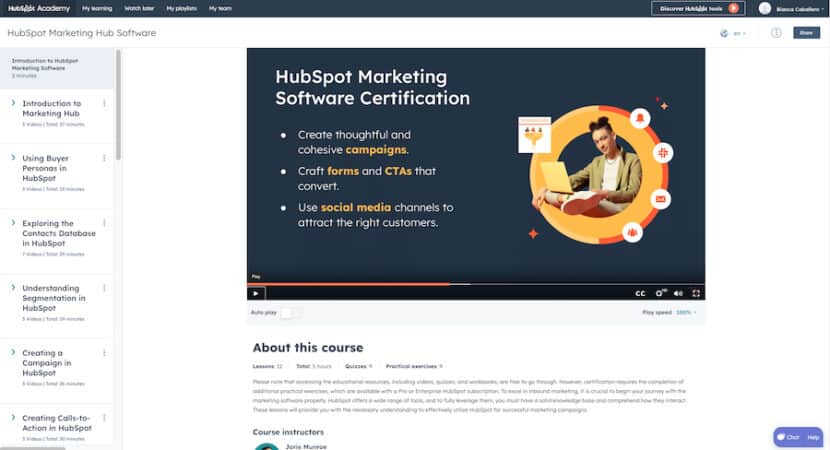The width and height of the screenshot is (830, 450).
Task: Click the course info icon
Action: pyautogui.click(x=776, y=33)
